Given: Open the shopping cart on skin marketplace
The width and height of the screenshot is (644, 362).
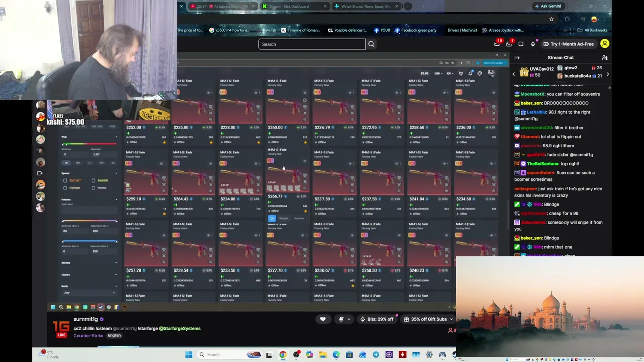Looking at the screenshot, I should pos(460,74).
